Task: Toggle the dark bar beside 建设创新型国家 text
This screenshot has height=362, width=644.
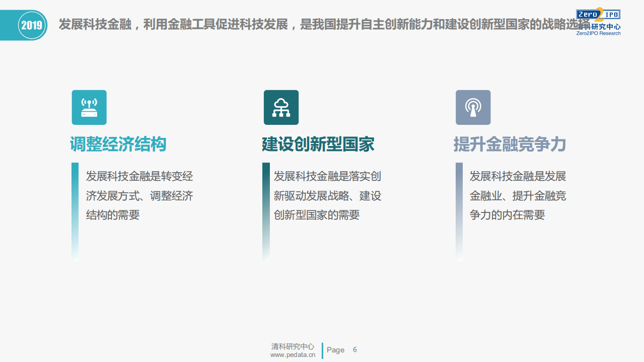Action: point(266,210)
